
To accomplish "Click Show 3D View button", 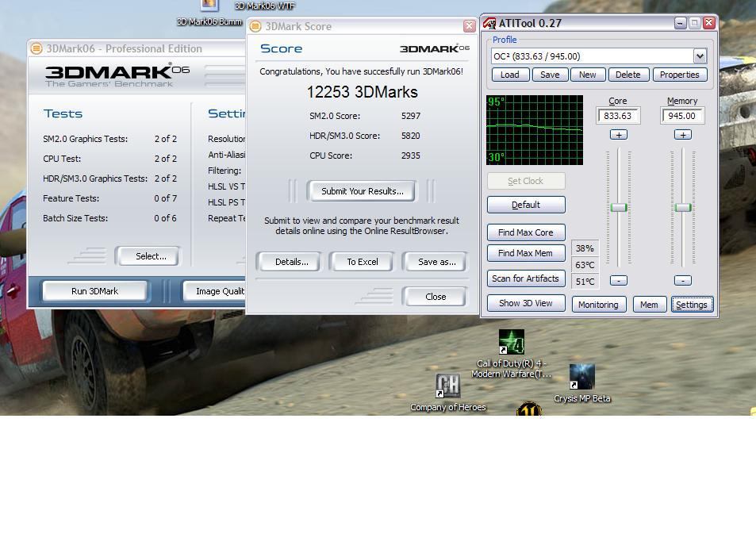I will click(526, 303).
